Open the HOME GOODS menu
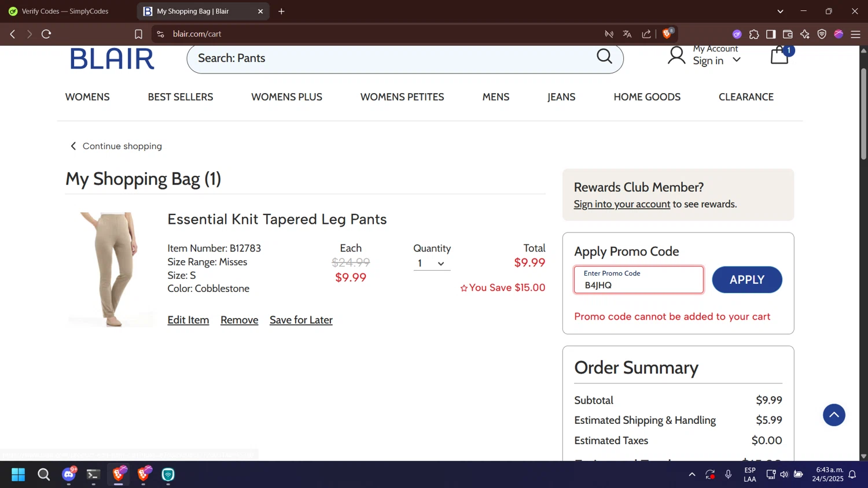 [x=647, y=97]
